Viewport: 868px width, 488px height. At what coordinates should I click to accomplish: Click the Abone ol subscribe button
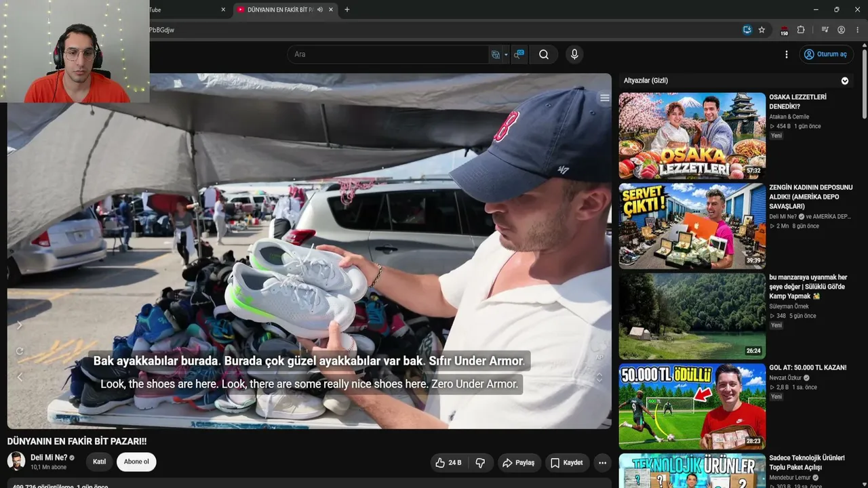click(136, 462)
